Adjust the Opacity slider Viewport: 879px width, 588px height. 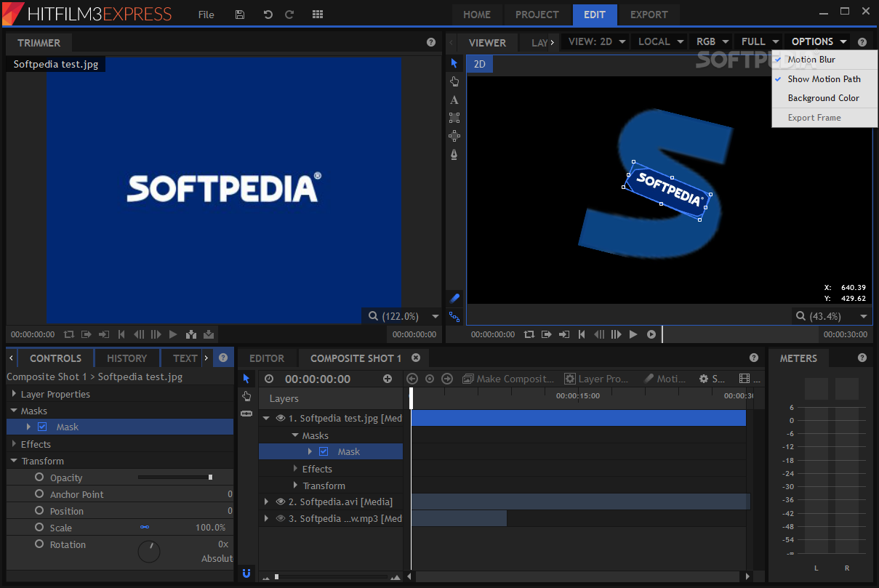tap(174, 478)
